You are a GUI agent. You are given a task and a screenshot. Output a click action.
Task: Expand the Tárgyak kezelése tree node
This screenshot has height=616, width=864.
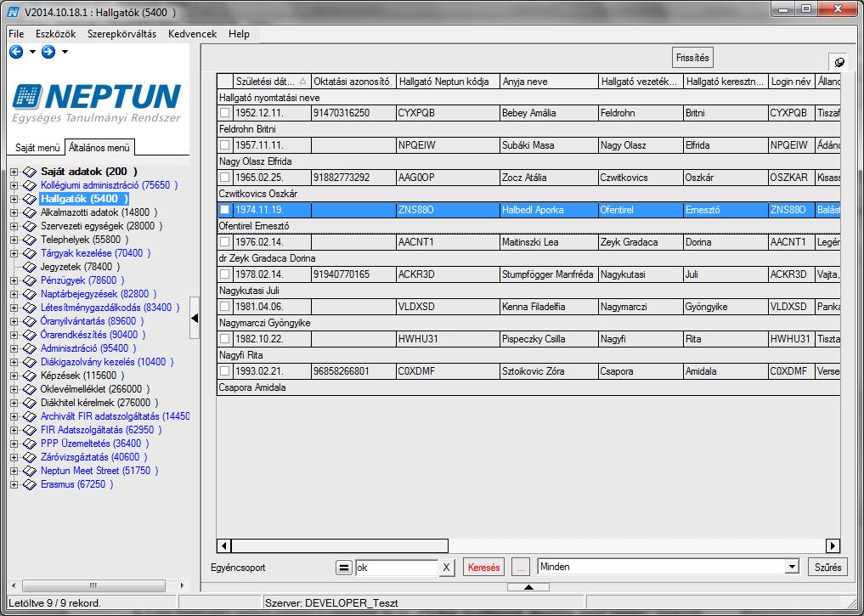pos(14,253)
